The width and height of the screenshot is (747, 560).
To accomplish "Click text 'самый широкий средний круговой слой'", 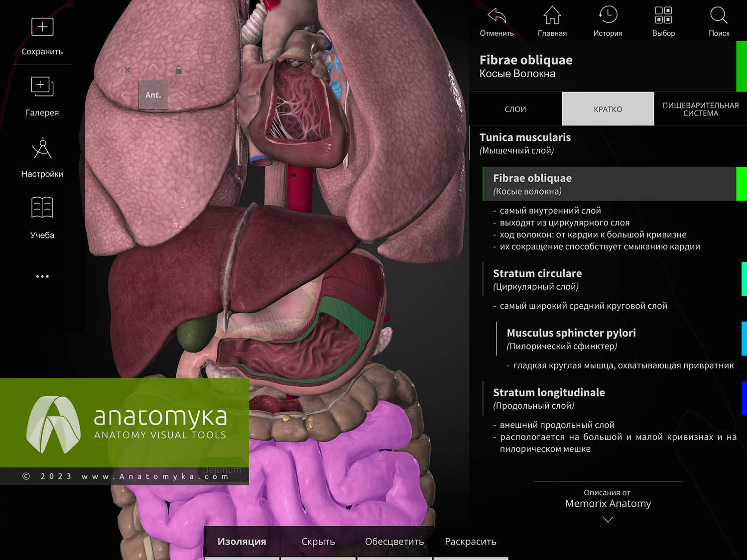I will click(x=583, y=306).
